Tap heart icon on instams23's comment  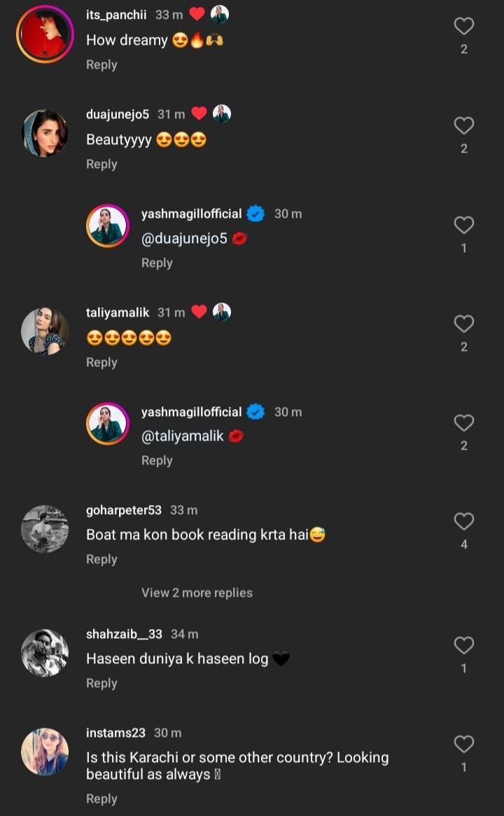point(463,745)
